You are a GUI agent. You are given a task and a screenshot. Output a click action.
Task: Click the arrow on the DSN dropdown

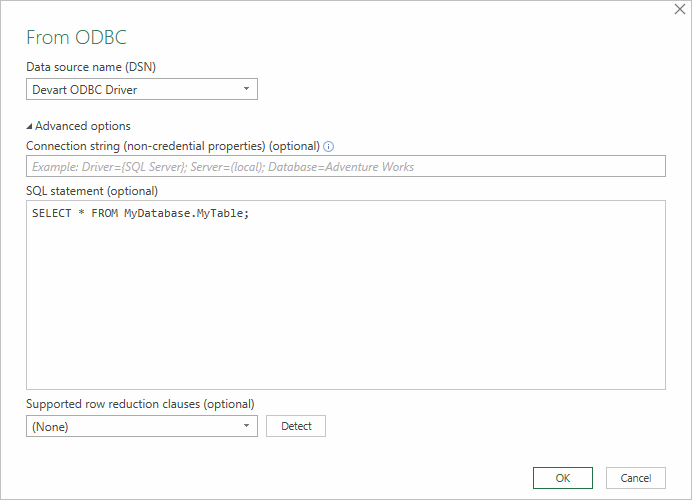(246, 89)
